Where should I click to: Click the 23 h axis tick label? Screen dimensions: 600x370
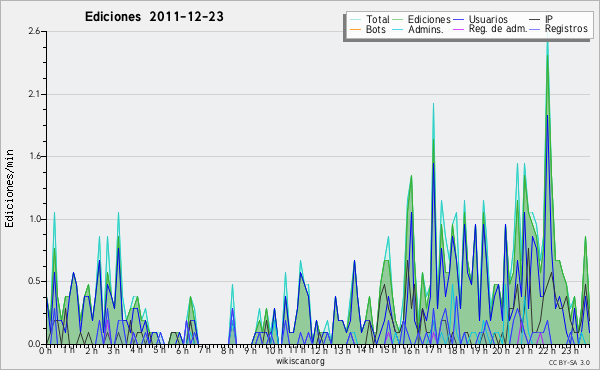pyautogui.click(x=570, y=350)
